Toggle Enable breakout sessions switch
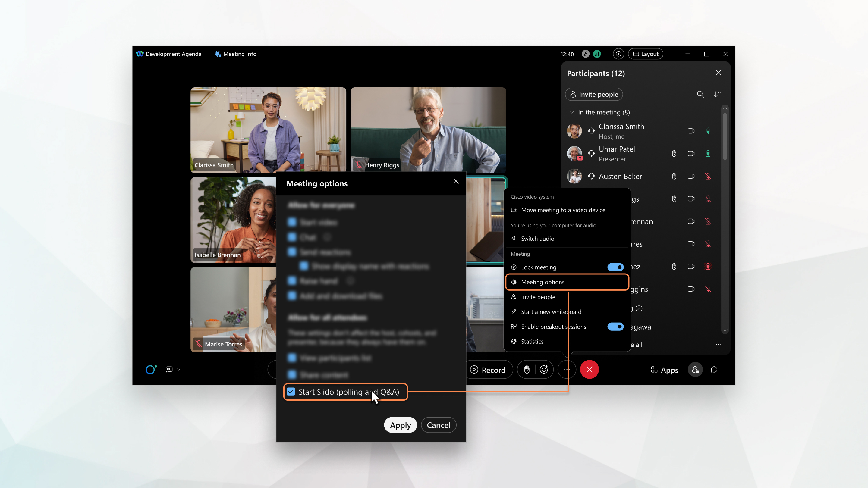868x488 pixels. coord(616,327)
